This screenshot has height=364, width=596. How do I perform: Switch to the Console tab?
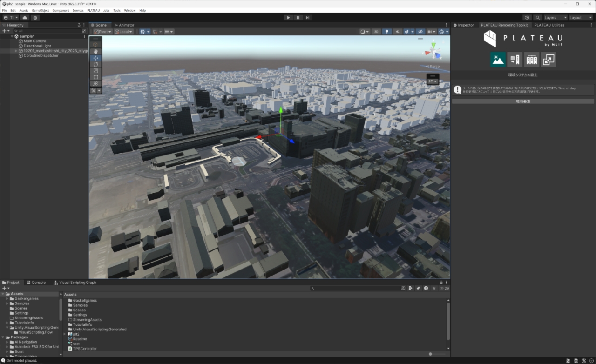click(36, 283)
